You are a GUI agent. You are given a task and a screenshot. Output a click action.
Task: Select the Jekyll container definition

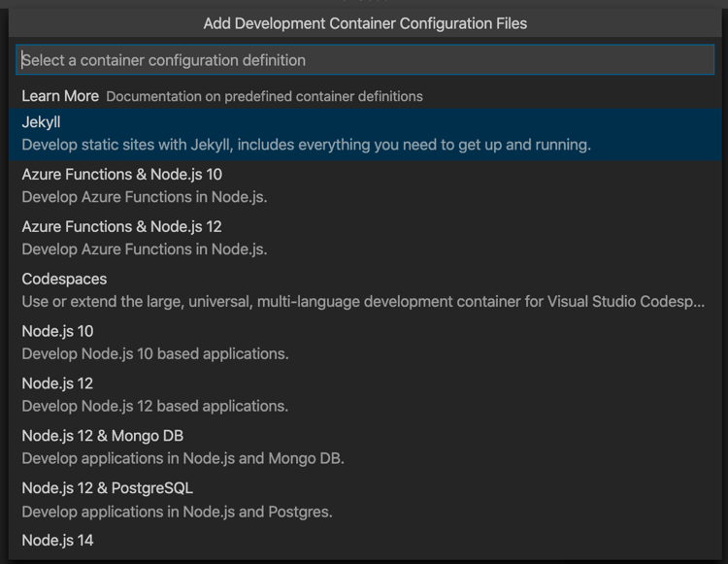point(42,123)
